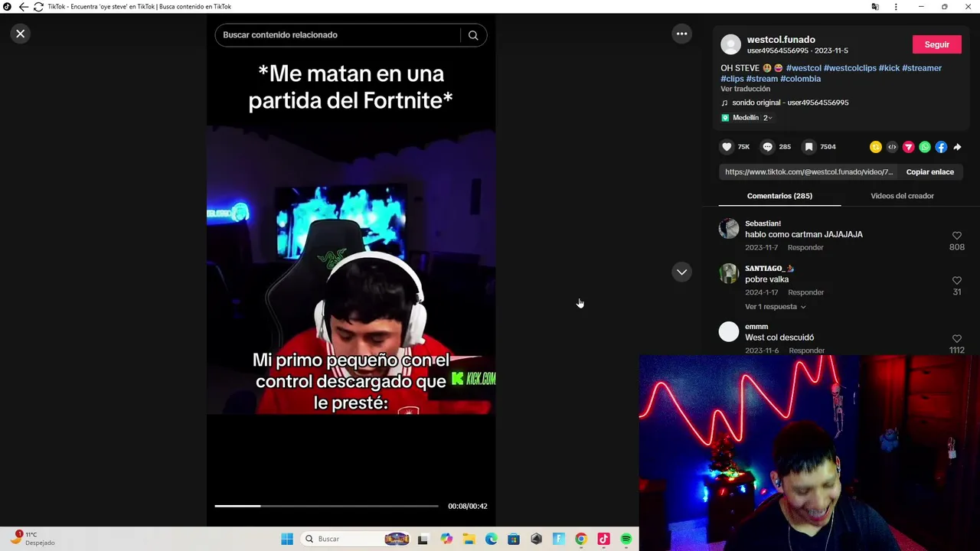Open Microsoft Store from the taskbar
The height and width of the screenshot is (551, 980).
click(x=514, y=539)
